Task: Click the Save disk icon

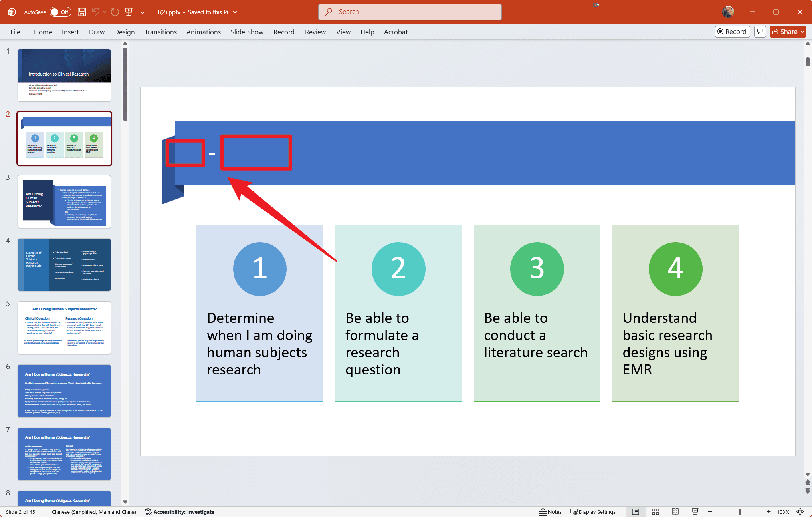Action: 82,12
